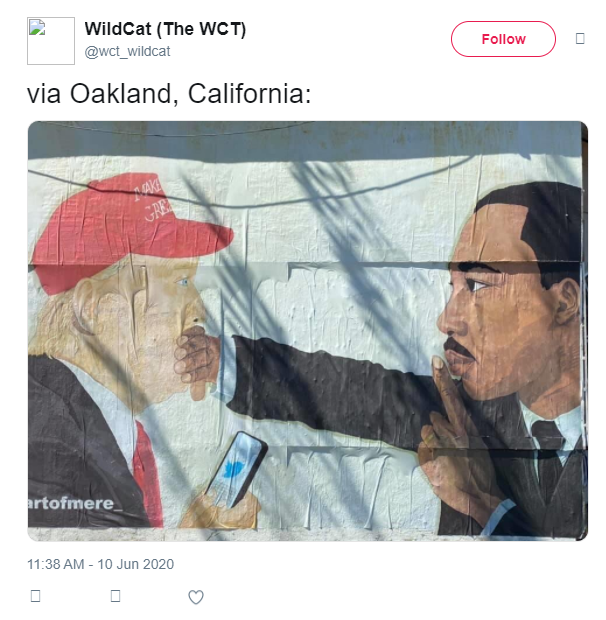Open the WildCat (The WCT) display name
The width and height of the screenshot is (606, 620).
pyautogui.click(x=165, y=29)
